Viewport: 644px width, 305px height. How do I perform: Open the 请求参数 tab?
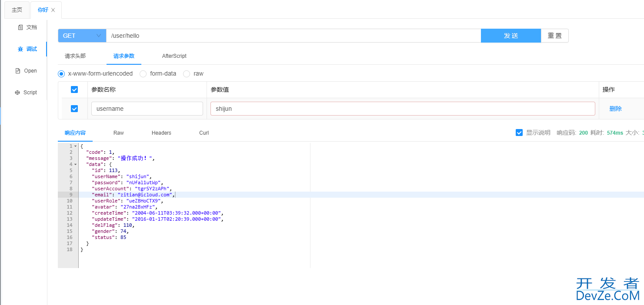coord(124,56)
